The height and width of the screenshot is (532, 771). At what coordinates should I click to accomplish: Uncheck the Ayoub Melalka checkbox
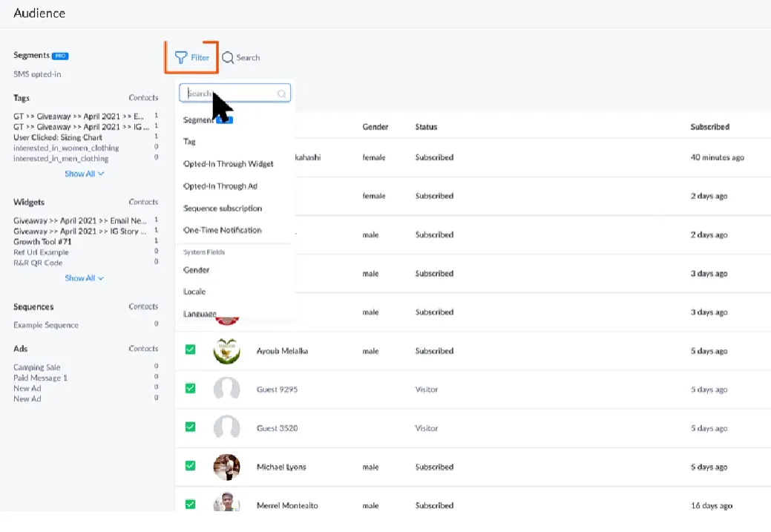190,349
